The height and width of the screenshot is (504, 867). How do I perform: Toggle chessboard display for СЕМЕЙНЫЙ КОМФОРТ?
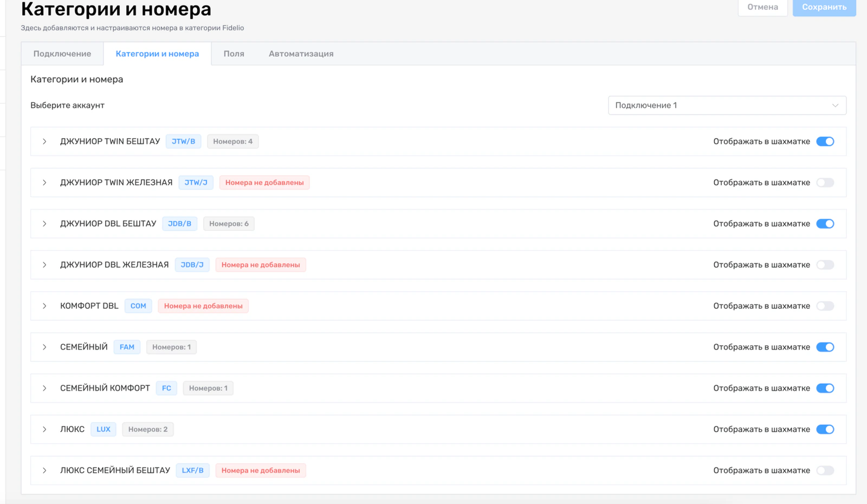pos(825,389)
